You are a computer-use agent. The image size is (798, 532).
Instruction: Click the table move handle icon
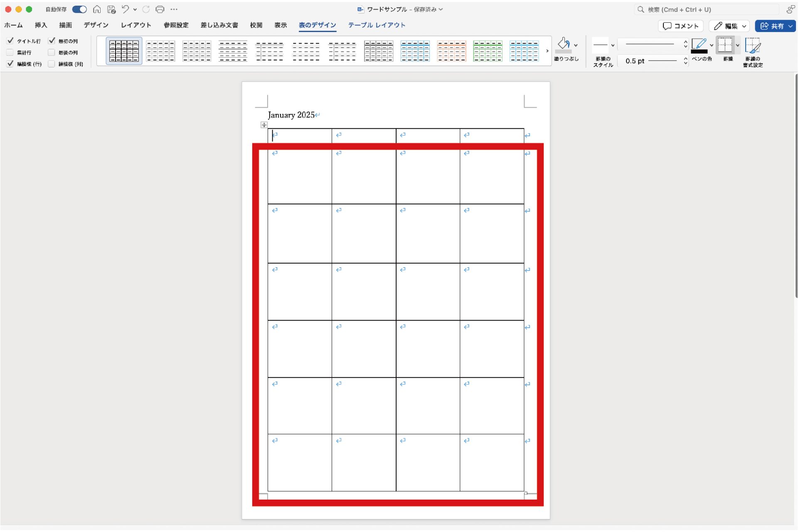pyautogui.click(x=264, y=125)
